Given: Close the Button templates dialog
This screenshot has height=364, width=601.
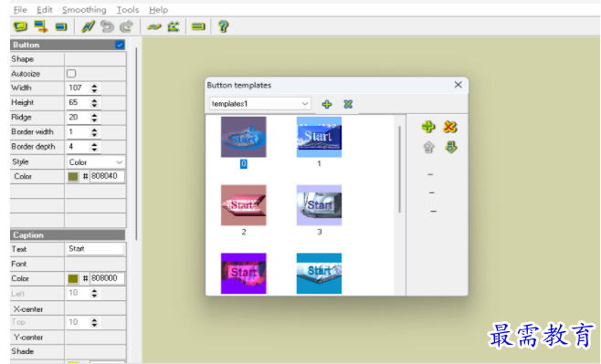Looking at the screenshot, I should coord(458,85).
